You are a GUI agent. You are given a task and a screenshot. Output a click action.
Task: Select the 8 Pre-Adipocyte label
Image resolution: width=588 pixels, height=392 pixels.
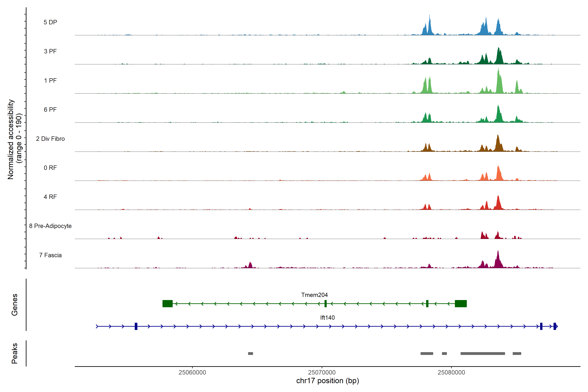coord(50,226)
